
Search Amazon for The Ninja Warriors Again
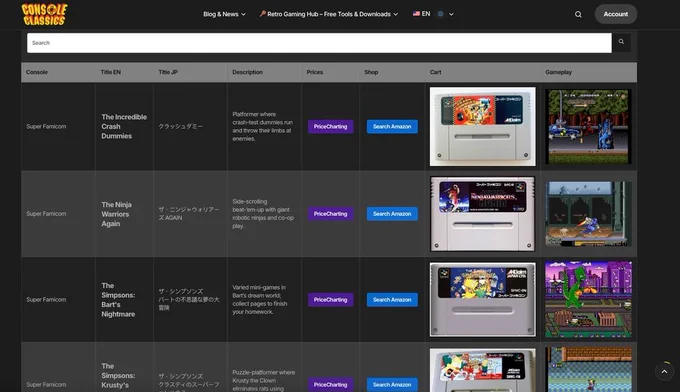pos(392,214)
